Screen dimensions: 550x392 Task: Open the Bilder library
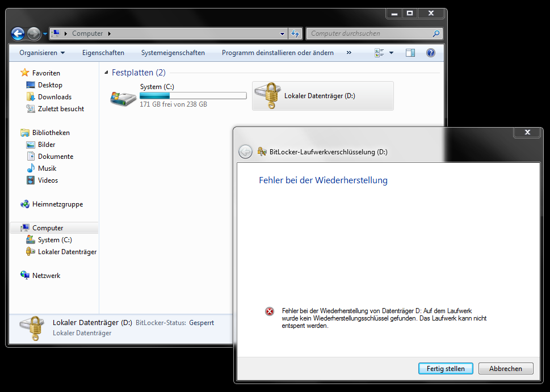tap(47, 145)
